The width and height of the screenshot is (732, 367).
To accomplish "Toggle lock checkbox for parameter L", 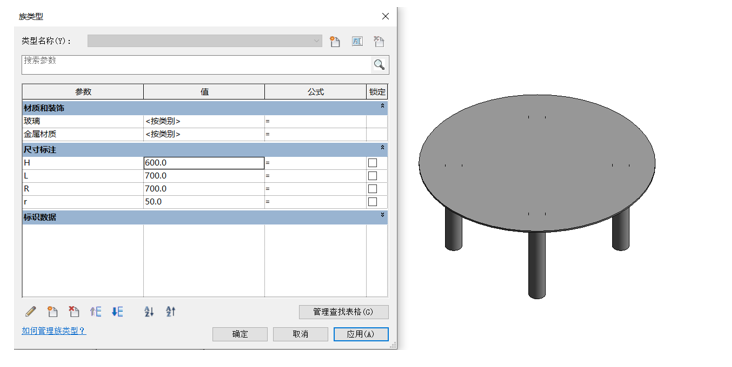I will coord(372,176).
